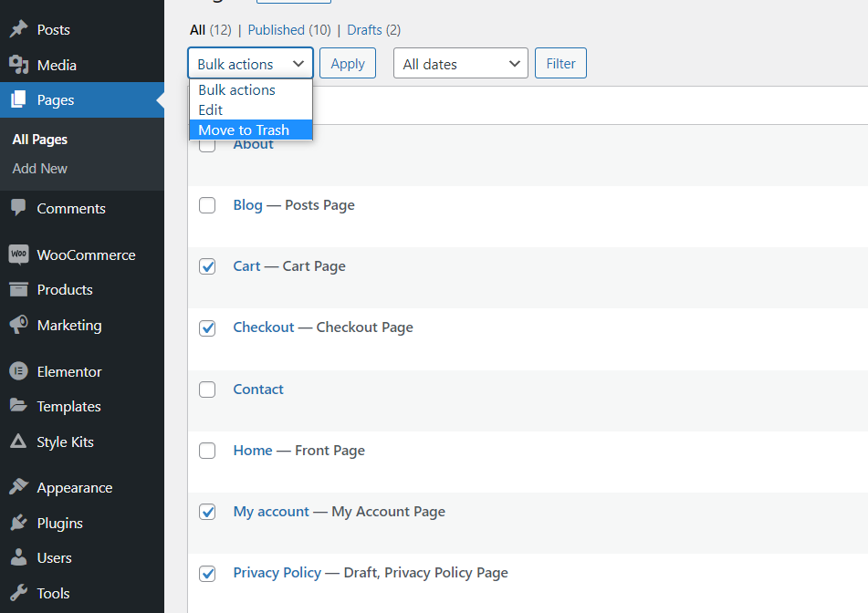Open the Style Kits sidebar menu
Screen dimensions: 868x613
pyautogui.click(x=66, y=442)
